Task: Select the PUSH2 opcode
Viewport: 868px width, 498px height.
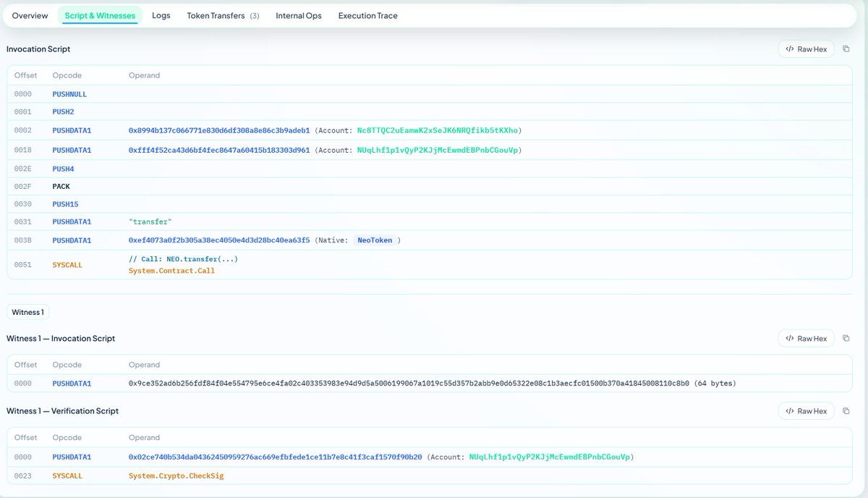Action: tap(63, 112)
